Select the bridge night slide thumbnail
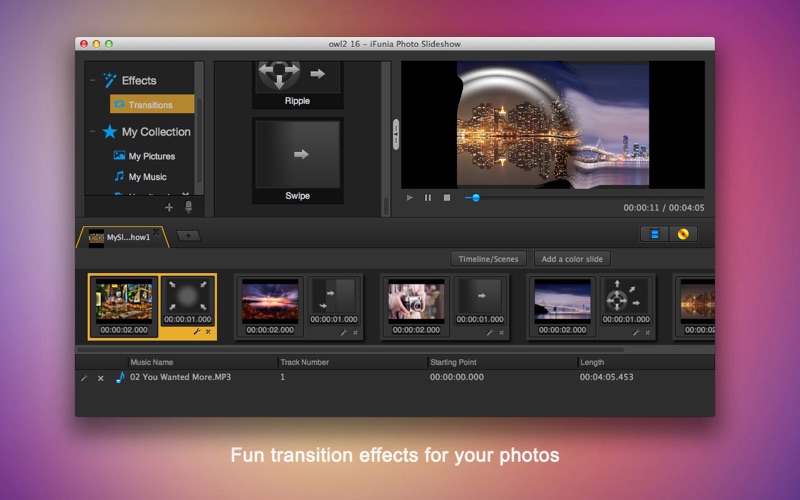 562,302
